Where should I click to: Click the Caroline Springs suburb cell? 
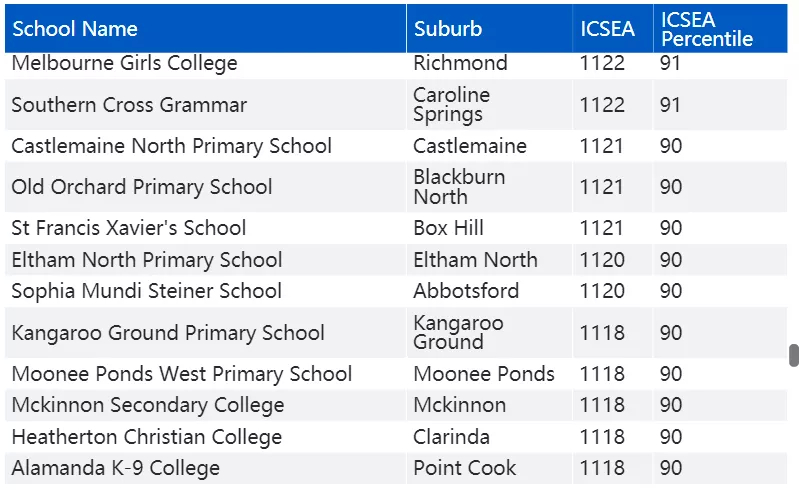[x=490, y=105]
